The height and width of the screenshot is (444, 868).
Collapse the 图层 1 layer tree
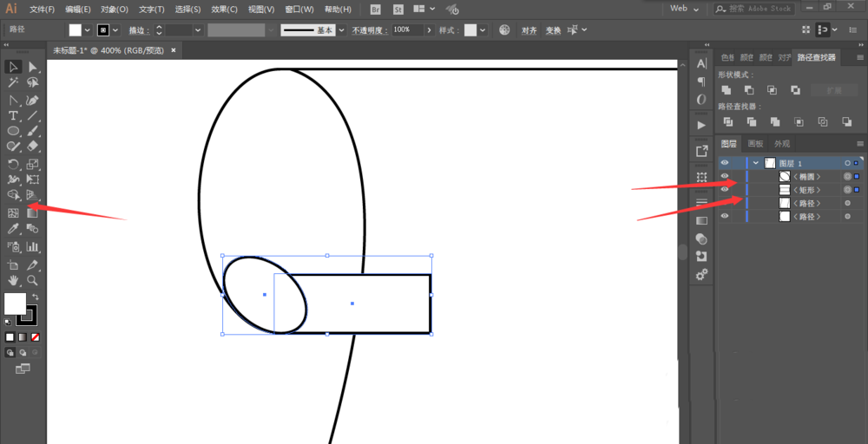[756, 163]
